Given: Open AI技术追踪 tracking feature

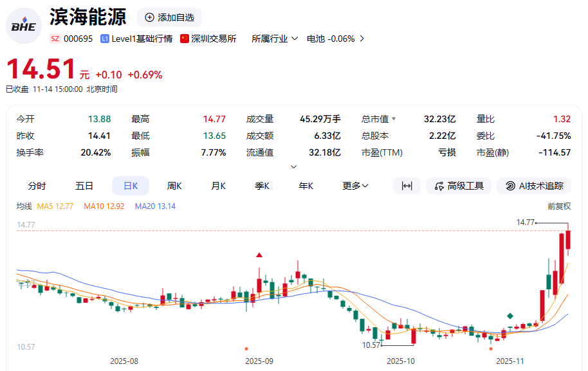Looking at the screenshot, I should pos(534,186).
